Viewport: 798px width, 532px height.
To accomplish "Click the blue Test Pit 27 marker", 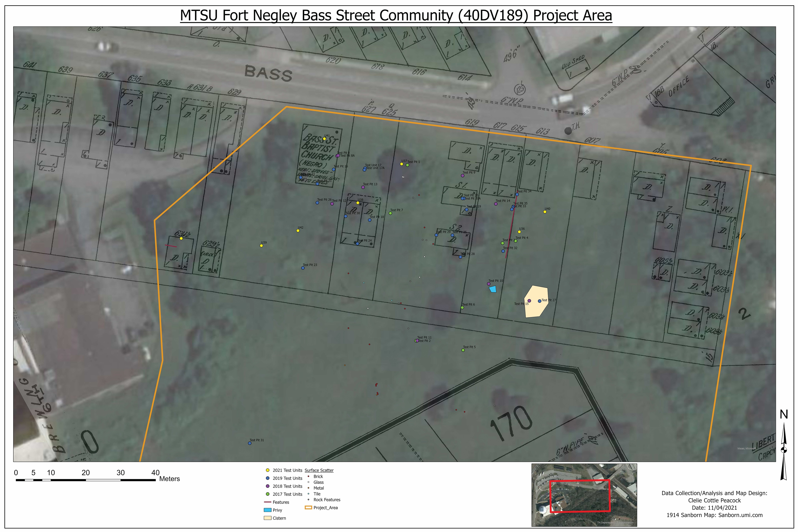I will coord(539,301).
